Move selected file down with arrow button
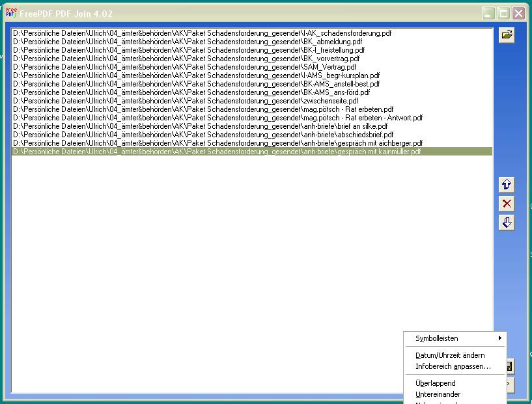Viewport: 532px width, 404px height. [507, 222]
